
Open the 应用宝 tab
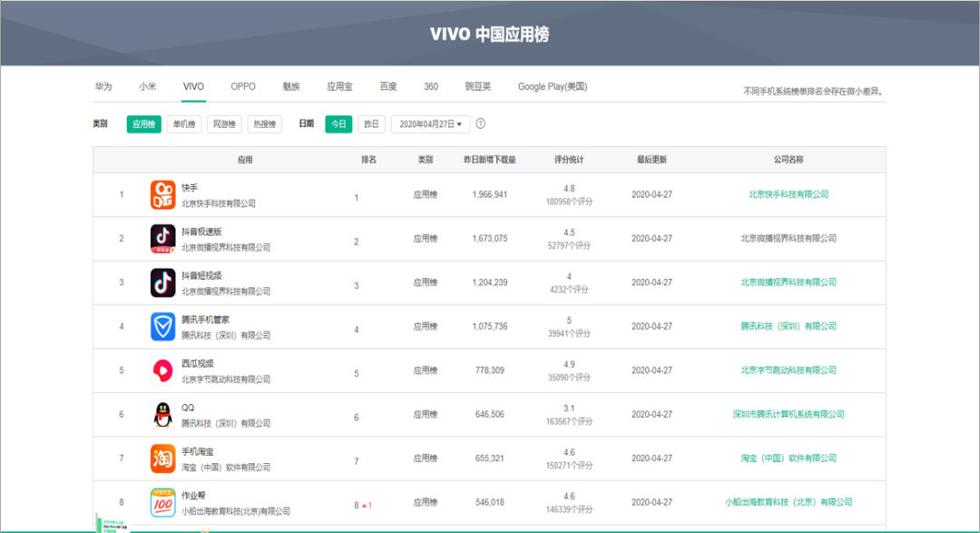339,86
